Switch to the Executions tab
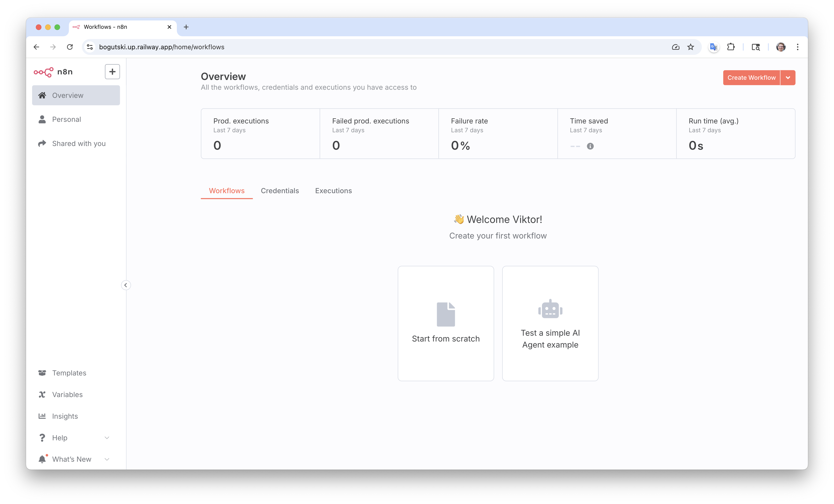This screenshot has height=504, width=834. click(333, 191)
